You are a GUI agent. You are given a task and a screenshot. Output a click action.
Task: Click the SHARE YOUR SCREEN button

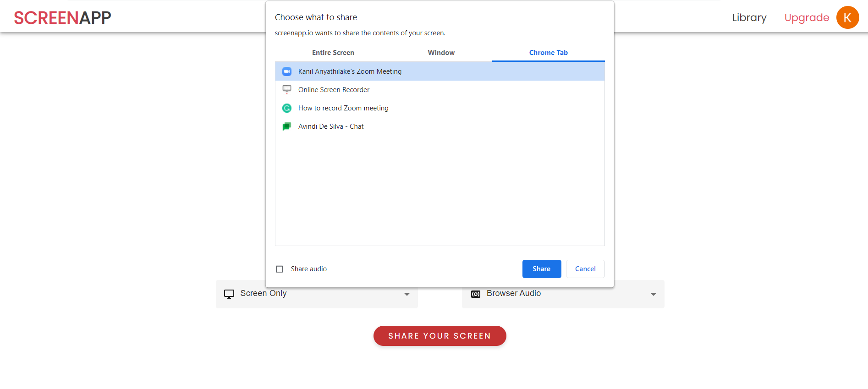point(440,336)
